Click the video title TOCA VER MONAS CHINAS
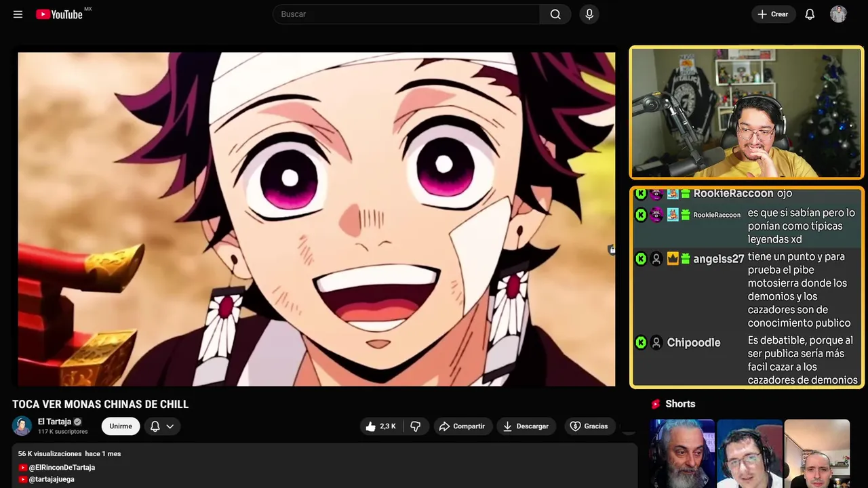Image resolution: width=868 pixels, height=488 pixels. 100,405
